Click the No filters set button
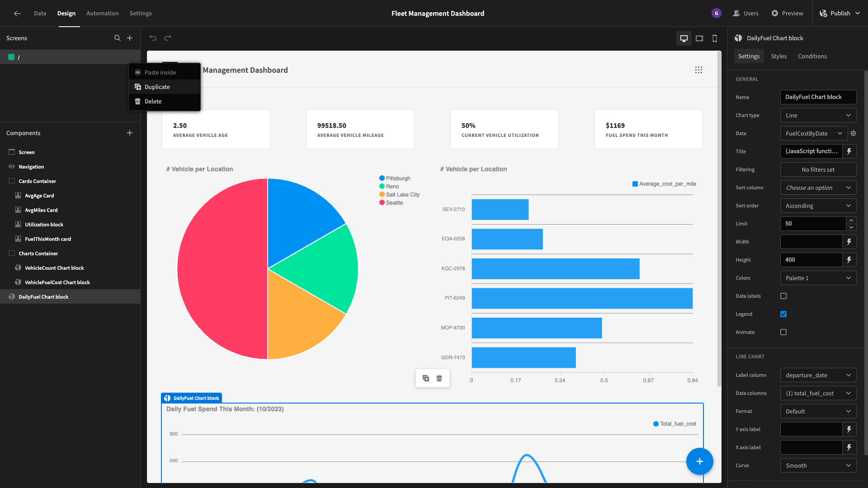The width and height of the screenshot is (868, 488). pyautogui.click(x=818, y=169)
